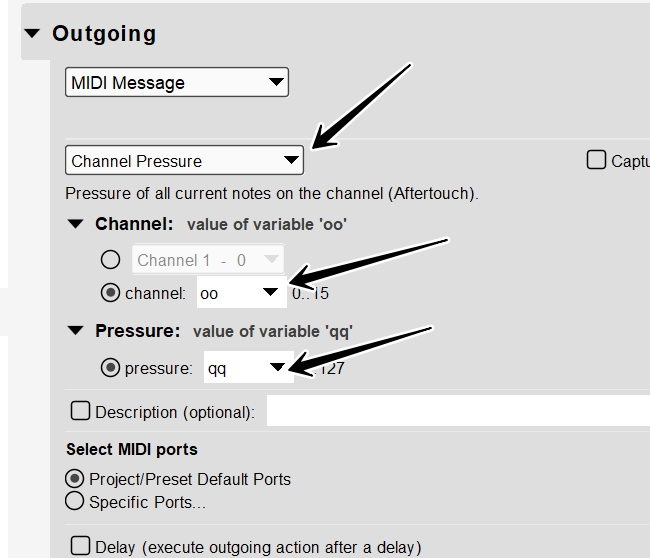Enable the Delay outgoing action checkbox
Viewport: 650px width, 558px height.
click(80, 546)
